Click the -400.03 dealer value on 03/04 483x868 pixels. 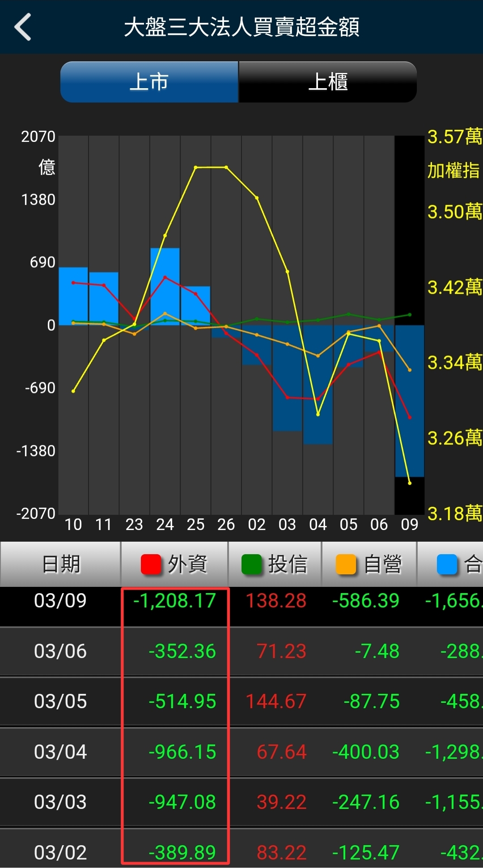(x=365, y=752)
